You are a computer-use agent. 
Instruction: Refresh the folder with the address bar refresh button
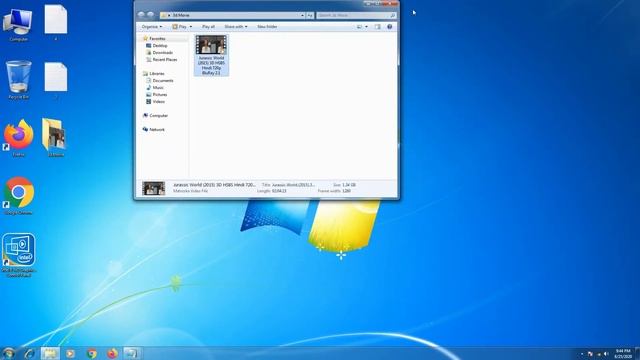click(x=310, y=15)
